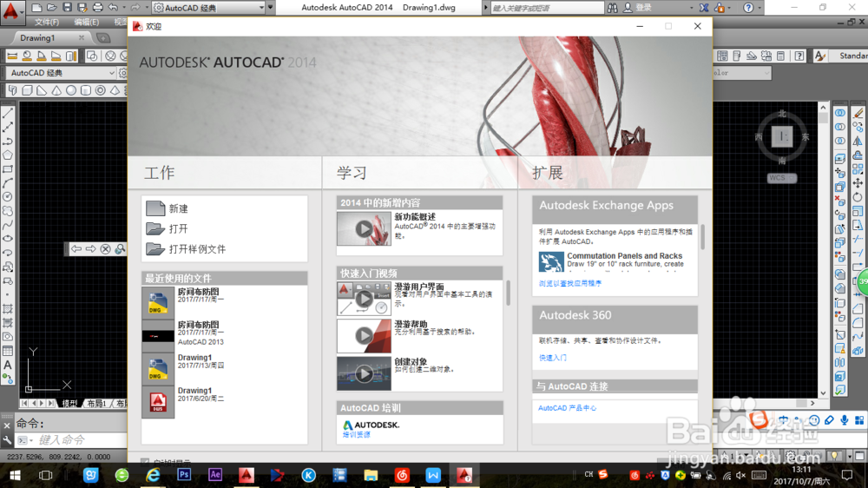The image size is (868, 488).
Task: Open Photoshop from the taskbar
Action: pyautogui.click(x=184, y=475)
